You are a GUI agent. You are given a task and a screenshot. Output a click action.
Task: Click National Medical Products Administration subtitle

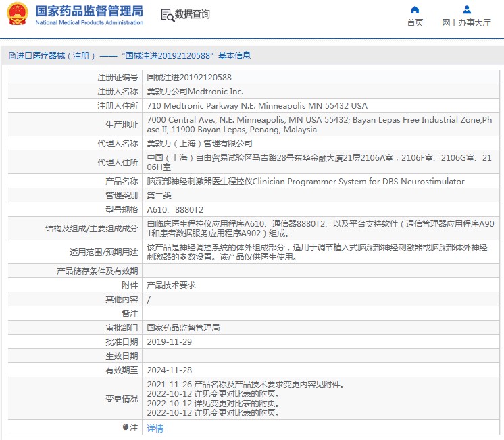click(89, 22)
